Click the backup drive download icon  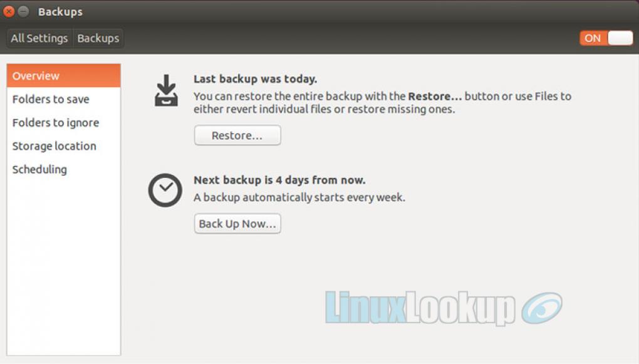(166, 90)
